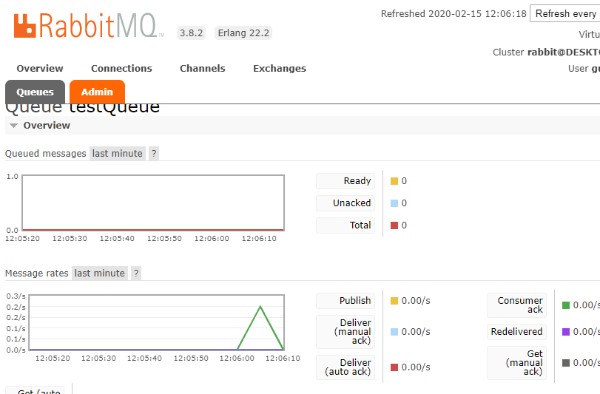Click the Redelivered purple swatch
The image size is (600, 394).
coord(566,332)
